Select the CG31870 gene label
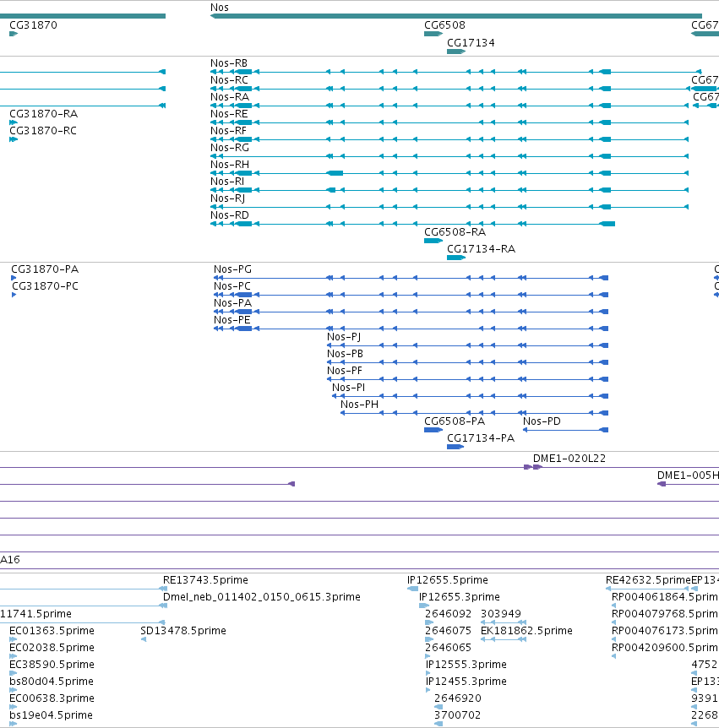This screenshot has height=728, width=719. pos(34,25)
